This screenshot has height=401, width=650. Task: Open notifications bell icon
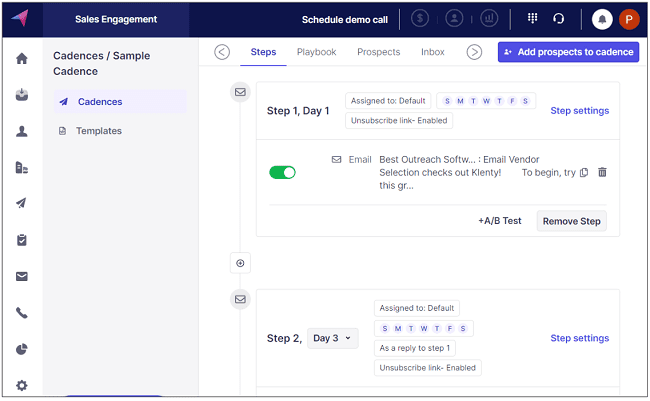(602, 19)
